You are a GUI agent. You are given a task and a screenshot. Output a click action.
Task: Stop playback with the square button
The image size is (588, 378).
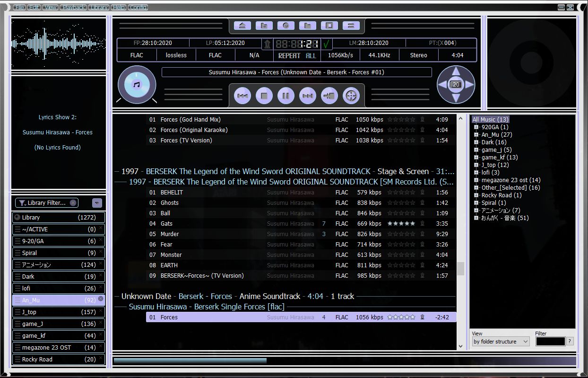tap(264, 96)
